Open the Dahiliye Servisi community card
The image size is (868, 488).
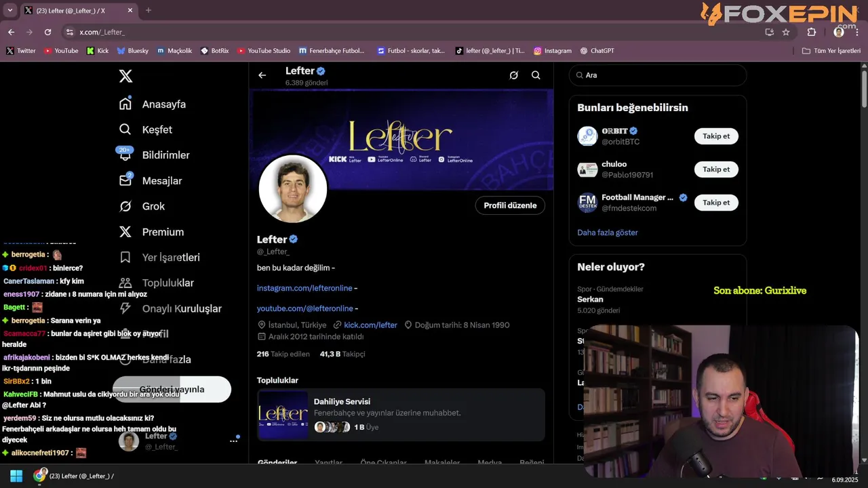[x=401, y=415]
